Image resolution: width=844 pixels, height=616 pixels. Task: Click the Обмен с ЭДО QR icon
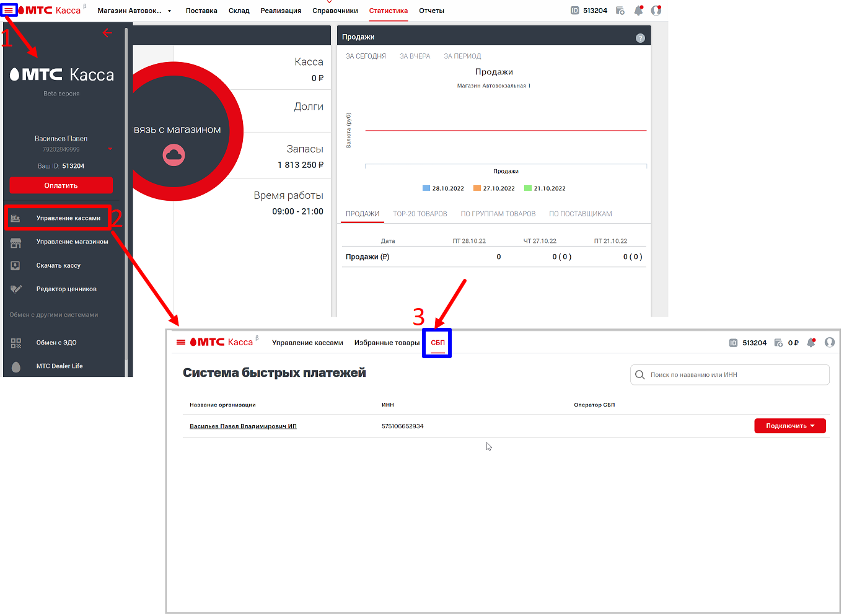pos(15,343)
